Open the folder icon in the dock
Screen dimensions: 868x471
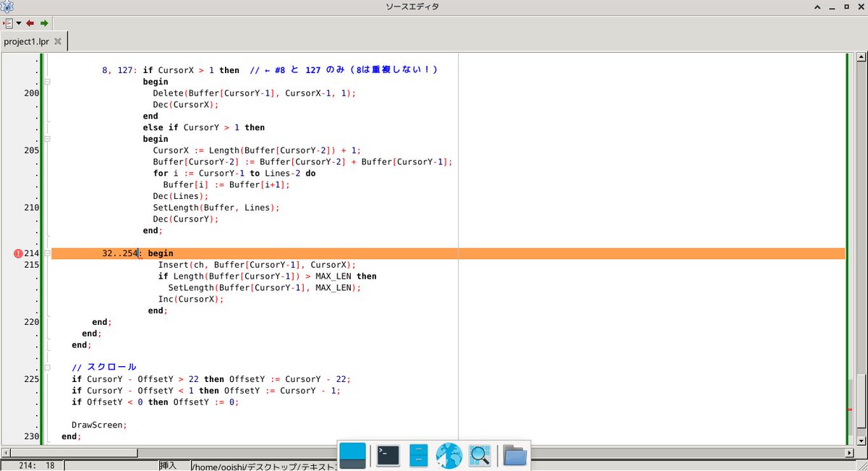514,455
